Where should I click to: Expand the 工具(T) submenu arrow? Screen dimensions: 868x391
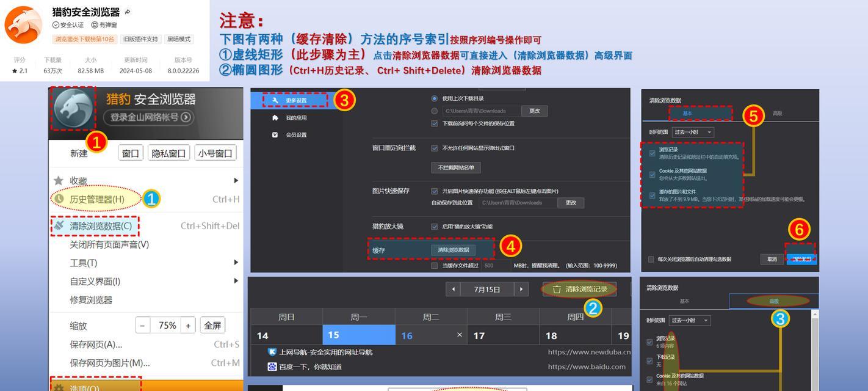click(x=236, y=263)
